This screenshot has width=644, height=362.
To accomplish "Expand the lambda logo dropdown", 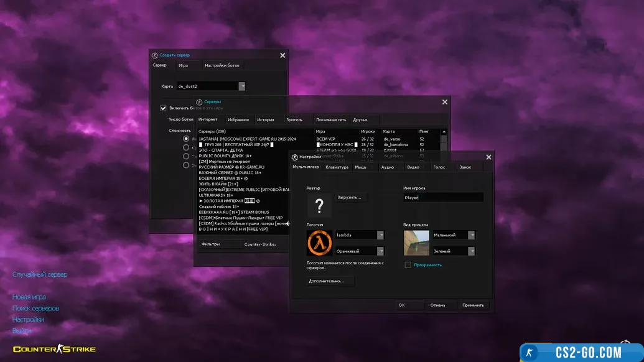I will click(x=380, y=235).
